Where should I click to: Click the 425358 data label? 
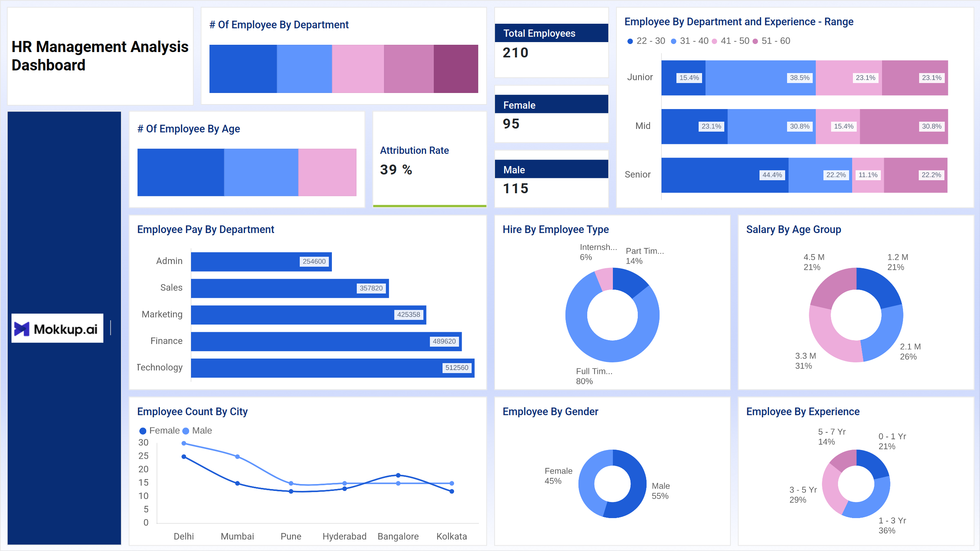(x=408, y=315)
